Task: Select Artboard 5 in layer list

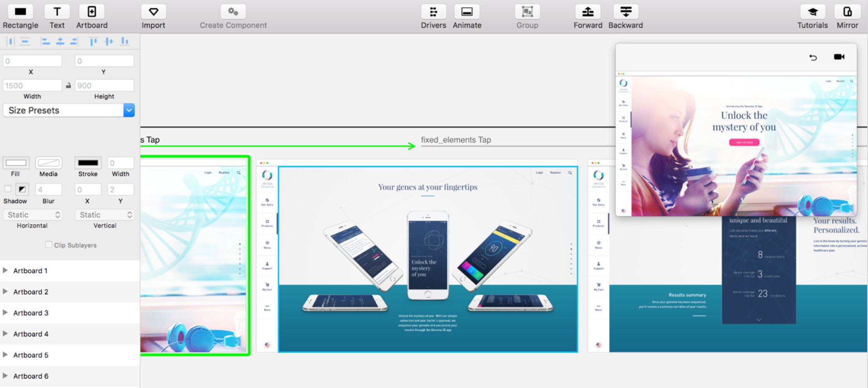Action: pos(31,355)
